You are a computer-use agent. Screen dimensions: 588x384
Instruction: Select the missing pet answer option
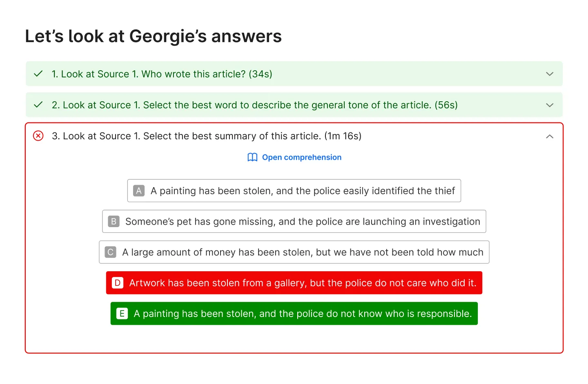point(294,221)
